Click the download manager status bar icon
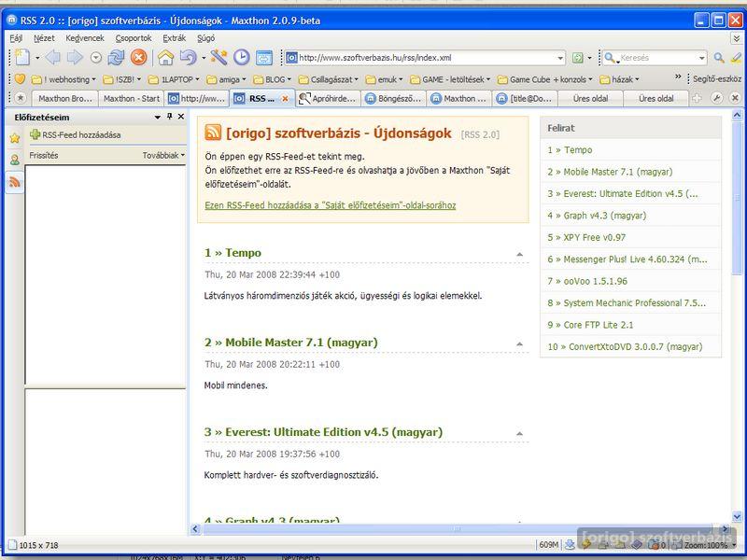Image resolution: width=747 pixels, height=560 pixels. (569, 545)
